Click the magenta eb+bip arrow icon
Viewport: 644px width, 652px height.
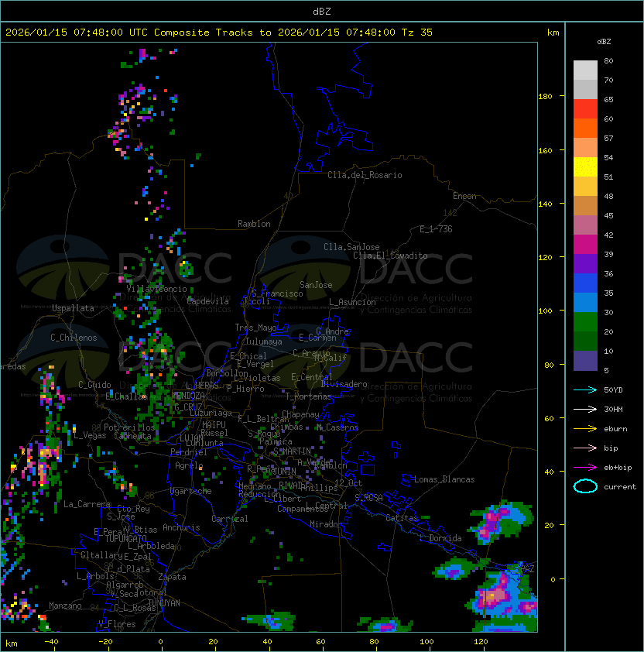pos(585,467)
